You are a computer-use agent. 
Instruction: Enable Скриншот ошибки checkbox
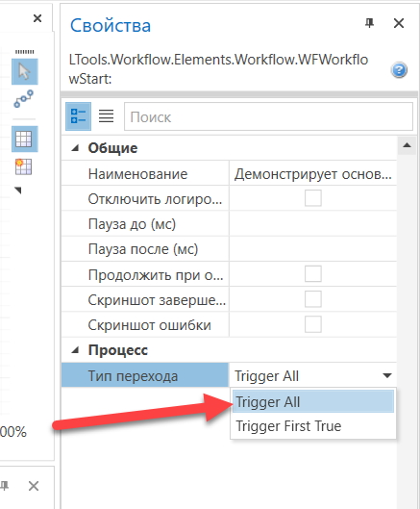[x=313, y=324]
